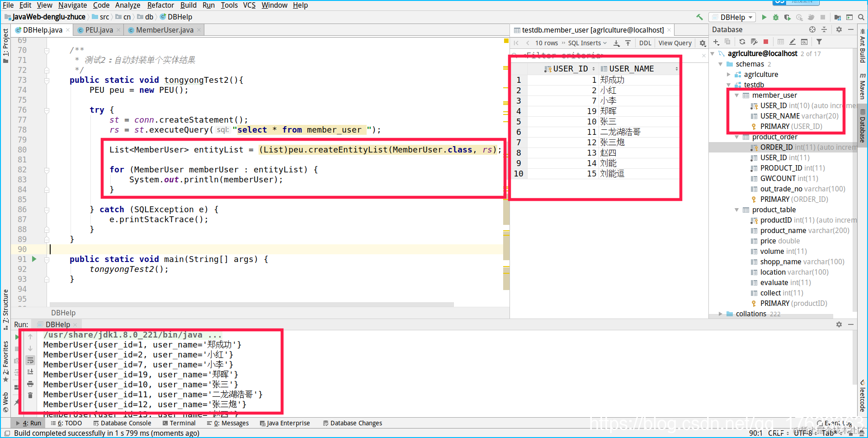Open the Search Everywhere magnifier icon

(x=861, y=17)
